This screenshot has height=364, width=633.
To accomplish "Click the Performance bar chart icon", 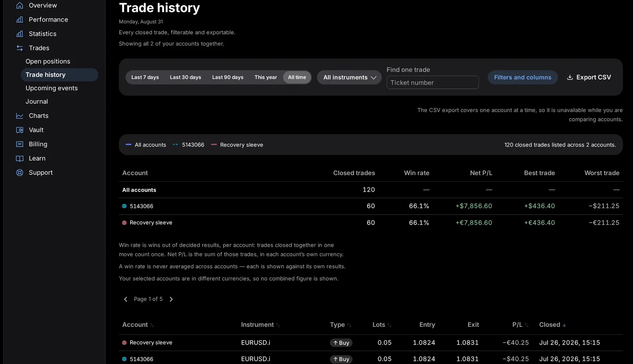I will tap(19, 20).
